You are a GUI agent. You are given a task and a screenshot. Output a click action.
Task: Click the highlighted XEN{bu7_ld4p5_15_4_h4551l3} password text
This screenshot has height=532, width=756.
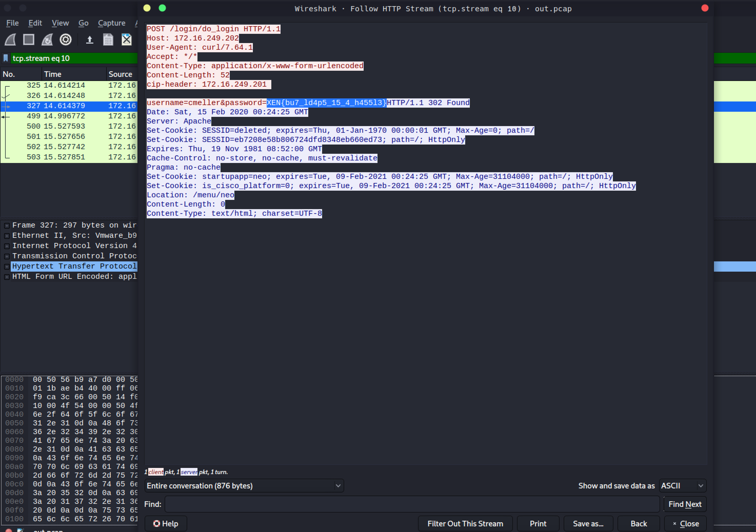[x=326, y=103]
